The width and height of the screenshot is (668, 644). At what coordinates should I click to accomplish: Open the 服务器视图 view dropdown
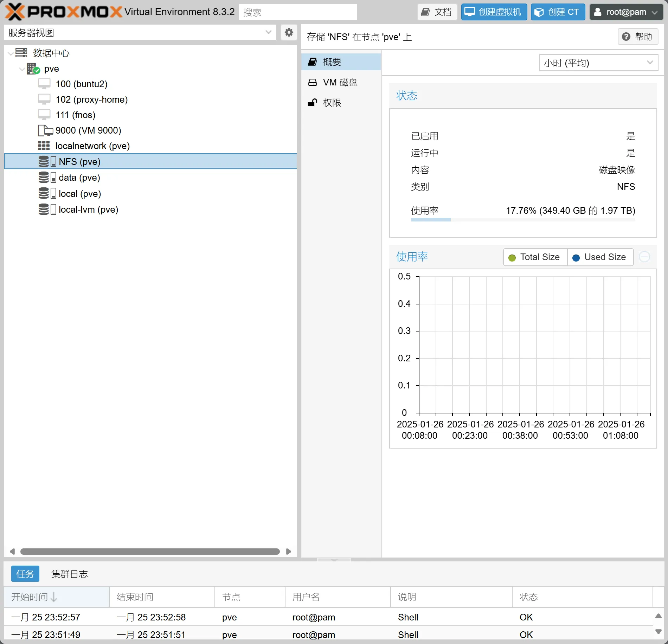[x=140, y=33]
